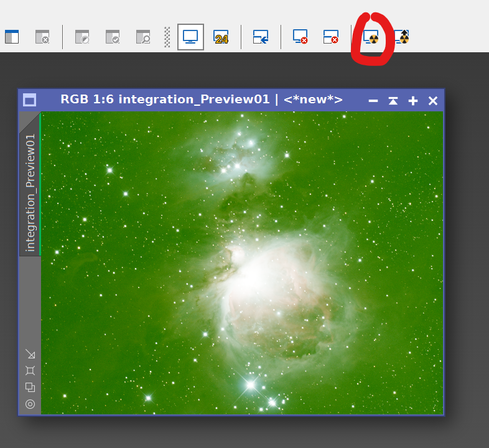This screenshot has width=489, height=448.
Task: Toggle the 24-bit screen lookup tables icon
Action: point(221,37)
